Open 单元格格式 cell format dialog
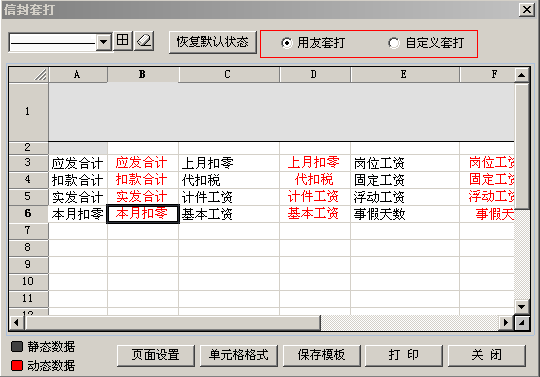This screenshot has width=540, height=377. (x=239, y=355)
